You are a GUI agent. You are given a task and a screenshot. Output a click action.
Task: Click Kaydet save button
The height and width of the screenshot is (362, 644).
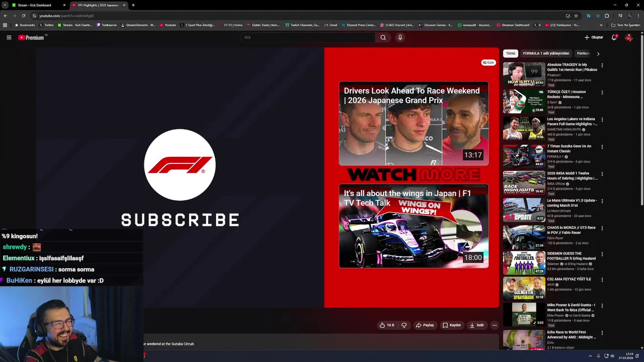click(451, 325)
